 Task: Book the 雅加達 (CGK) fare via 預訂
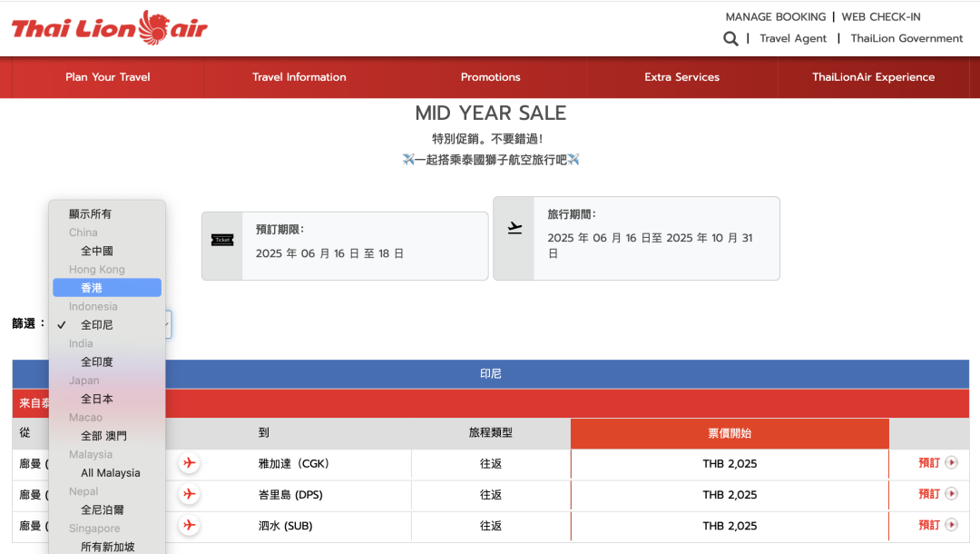pos(929,462)
